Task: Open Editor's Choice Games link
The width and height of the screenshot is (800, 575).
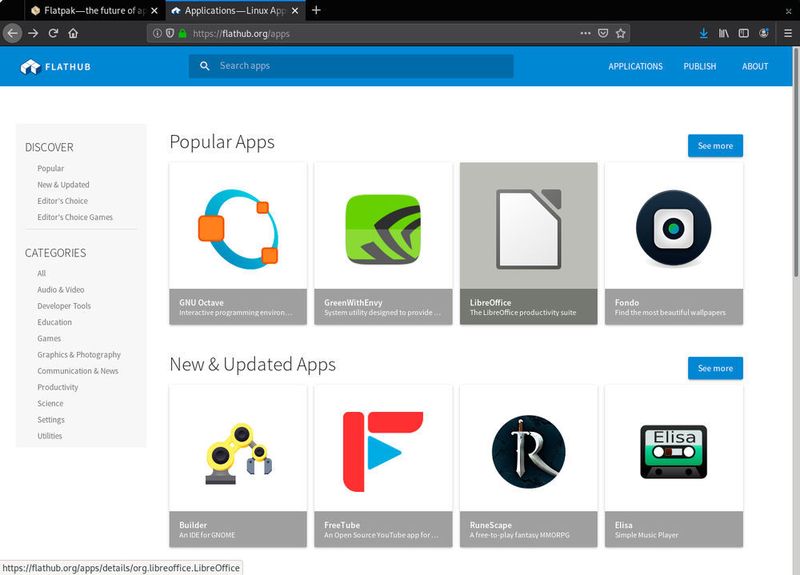Action: tap(75, 217)
